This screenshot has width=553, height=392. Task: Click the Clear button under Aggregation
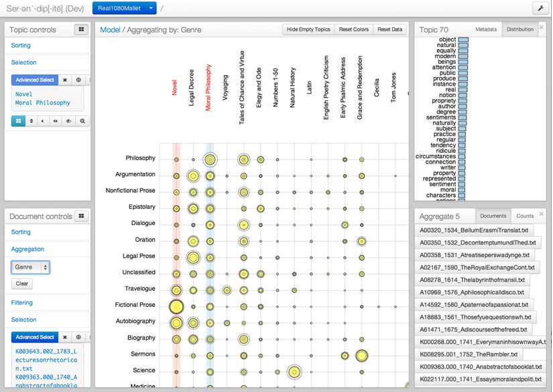(x=22, y=283)
